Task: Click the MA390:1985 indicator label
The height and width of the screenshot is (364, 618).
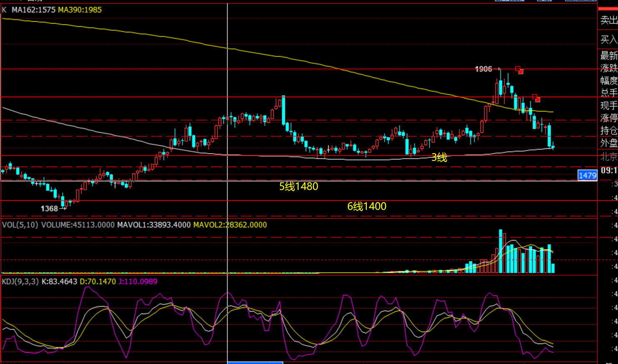Action: point(80,10)
